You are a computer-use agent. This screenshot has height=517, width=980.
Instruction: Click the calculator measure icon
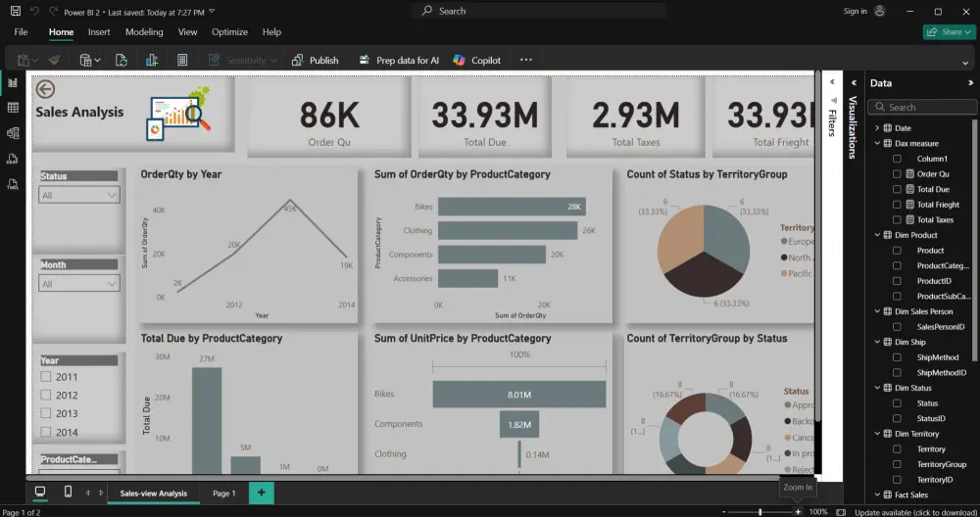point(182,60)
